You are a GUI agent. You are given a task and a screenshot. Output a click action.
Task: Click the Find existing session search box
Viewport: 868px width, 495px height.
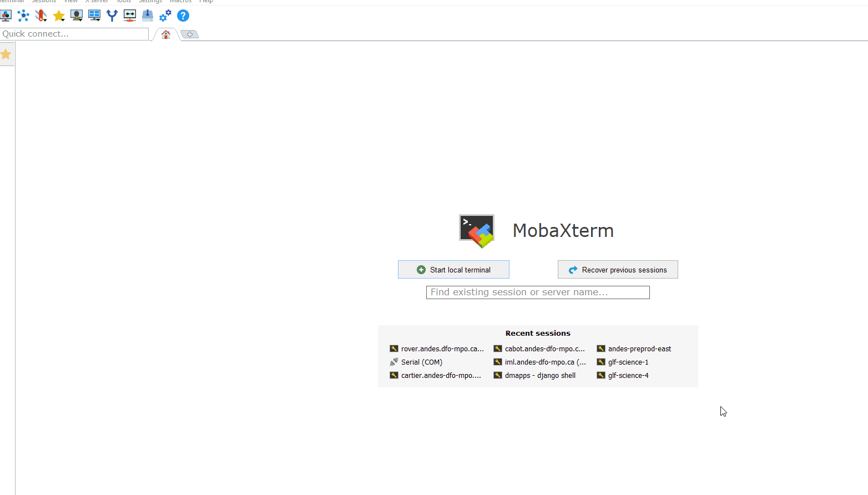coord(538,292)
